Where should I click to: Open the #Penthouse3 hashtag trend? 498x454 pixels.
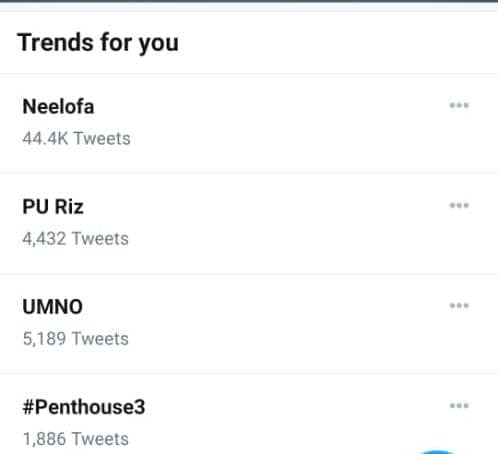[x=84, y=407]
